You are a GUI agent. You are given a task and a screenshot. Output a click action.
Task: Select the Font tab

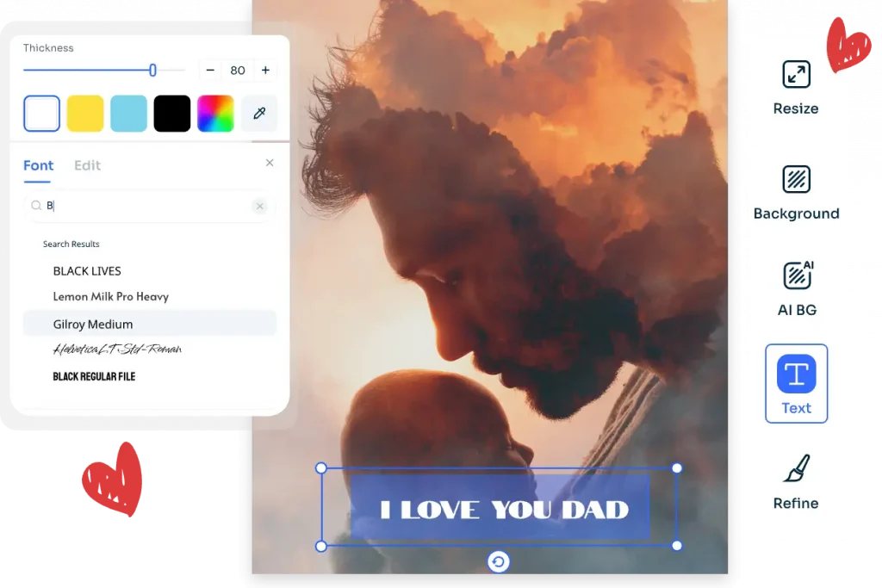(x=38, y=165)
